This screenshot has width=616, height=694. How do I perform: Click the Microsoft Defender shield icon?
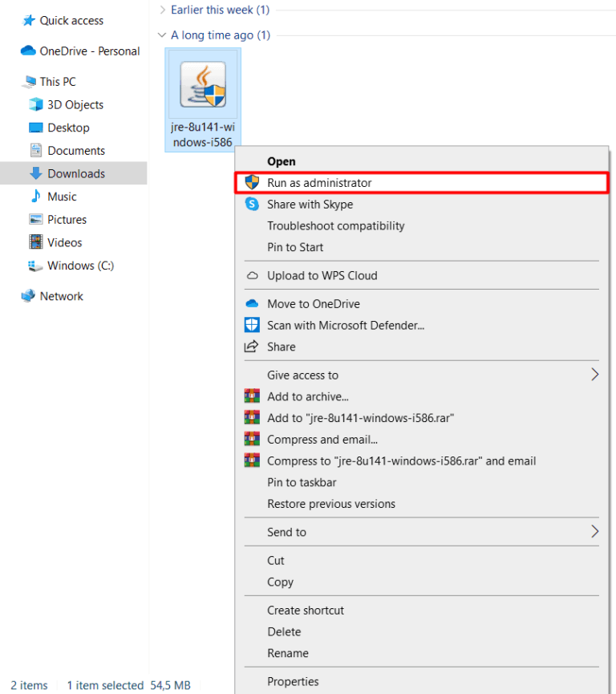(x=252, y=325)
